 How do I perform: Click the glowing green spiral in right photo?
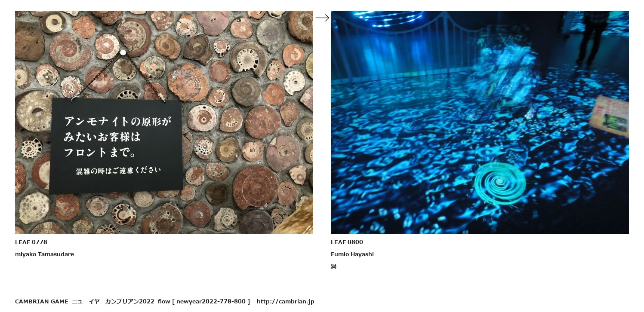click(500, 184)
